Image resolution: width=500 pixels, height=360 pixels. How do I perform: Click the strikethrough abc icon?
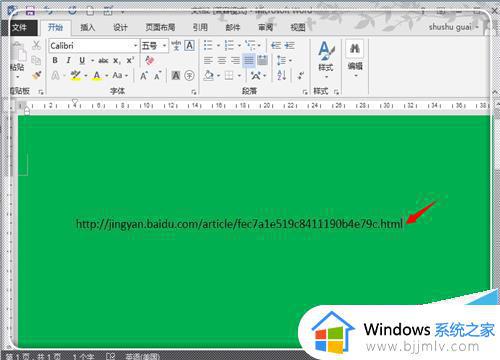(103, 61)
